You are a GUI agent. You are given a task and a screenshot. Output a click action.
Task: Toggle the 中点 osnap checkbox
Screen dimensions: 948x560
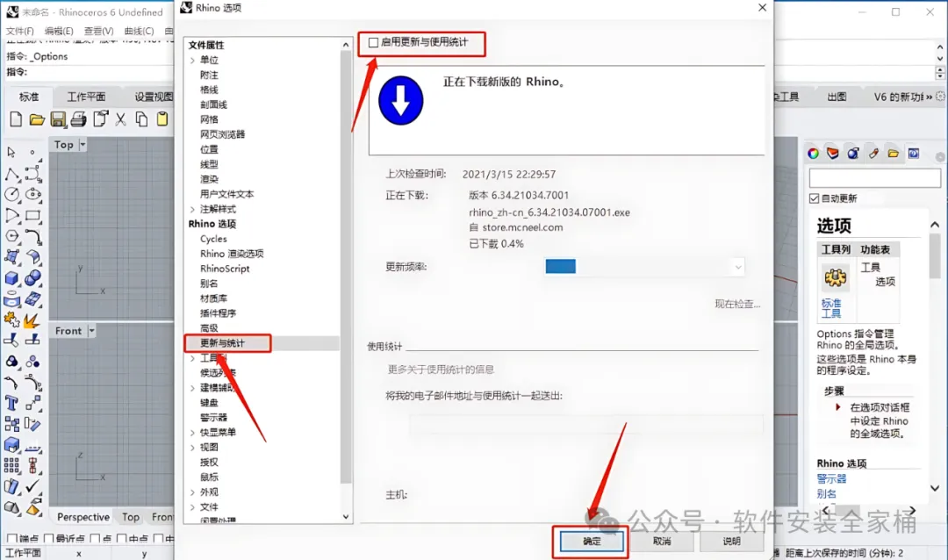(121, 538)
